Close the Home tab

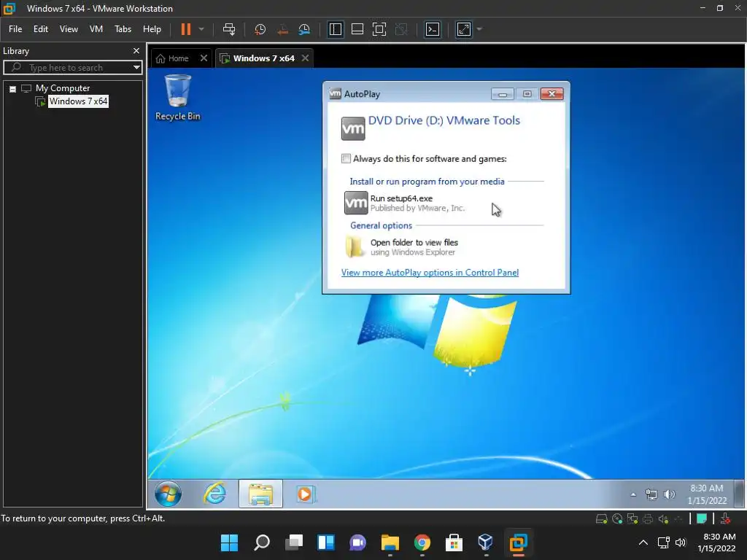pos(204,58)
